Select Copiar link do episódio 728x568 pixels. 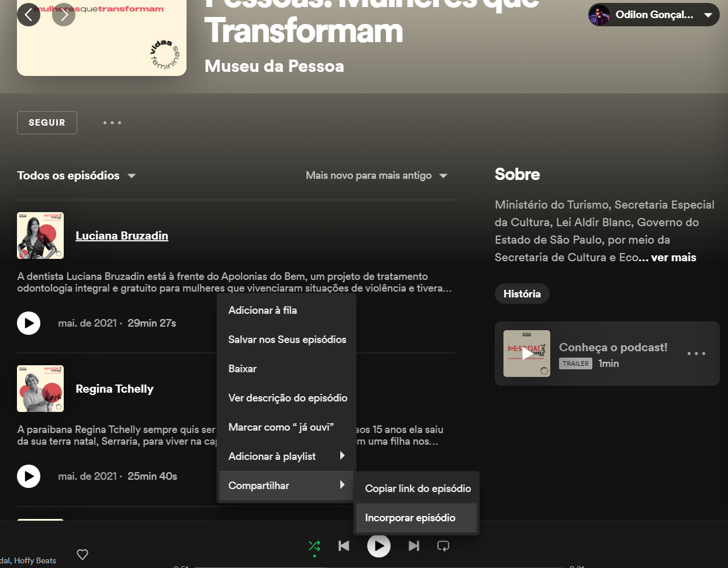(x=418, y=489)
